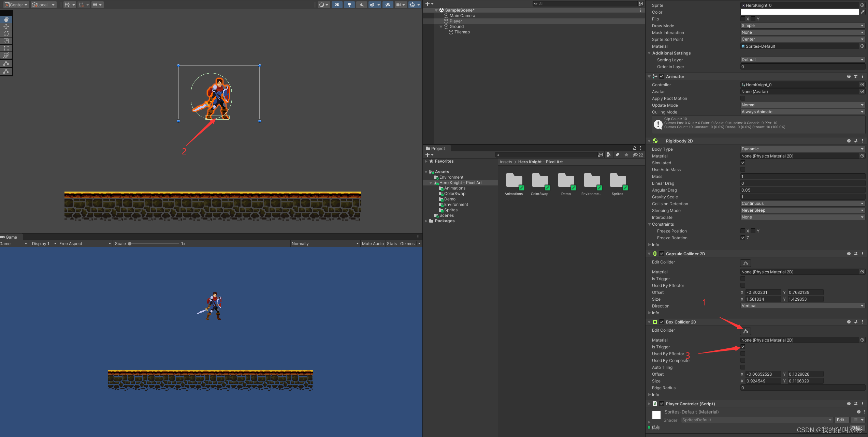Viewport: 868px width, 437px height.
Task: Click Assets breadcrumb link
Action: click(506, 162)
